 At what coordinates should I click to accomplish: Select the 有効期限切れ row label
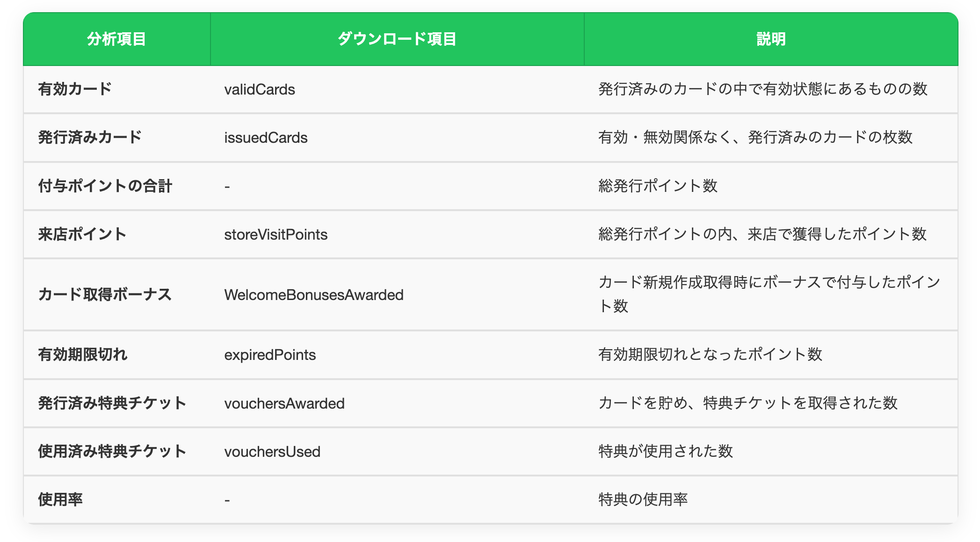click(x=83, y=354)
